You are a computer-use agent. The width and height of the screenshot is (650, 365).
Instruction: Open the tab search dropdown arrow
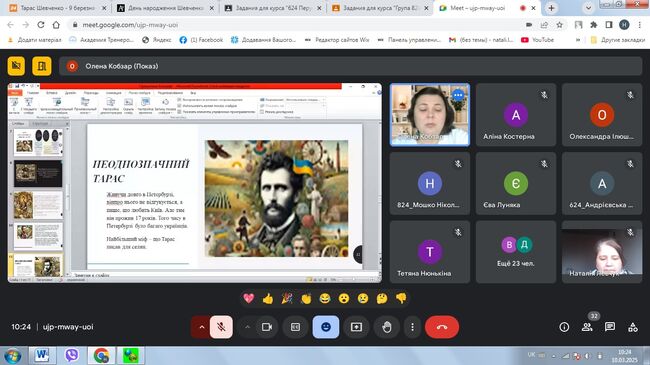(588, 8)
